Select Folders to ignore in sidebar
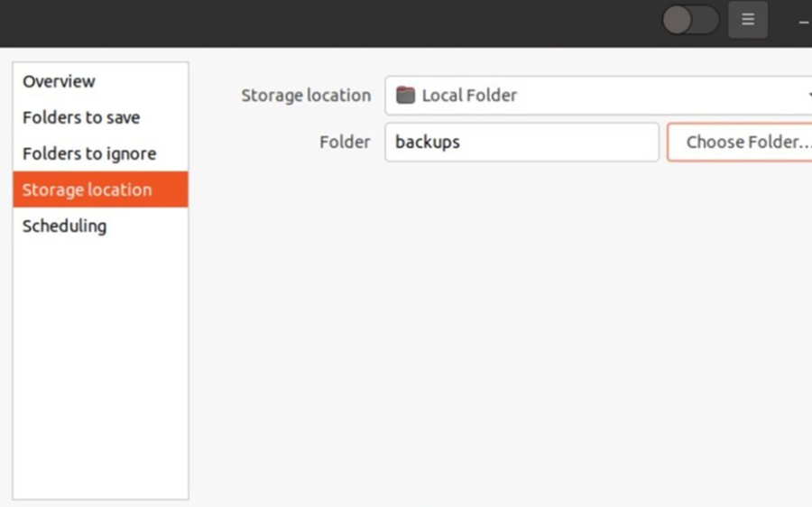 tap(89, 153)
